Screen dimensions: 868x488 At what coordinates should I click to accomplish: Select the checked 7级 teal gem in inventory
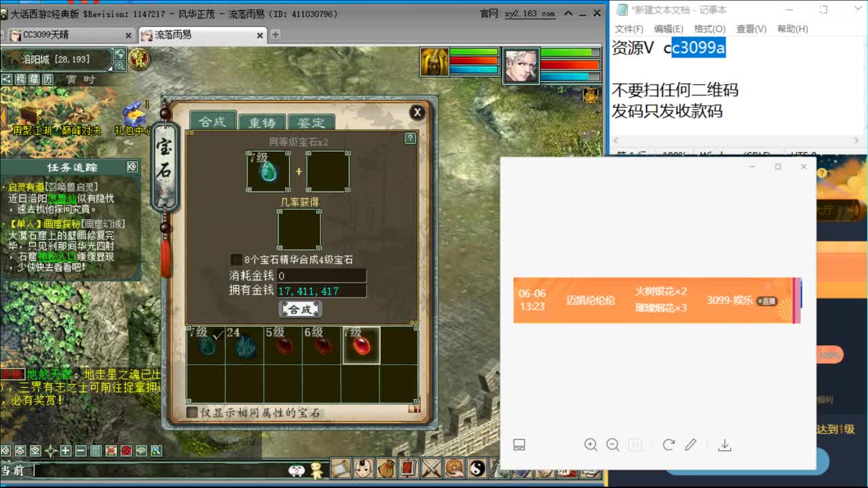[207, 345]
